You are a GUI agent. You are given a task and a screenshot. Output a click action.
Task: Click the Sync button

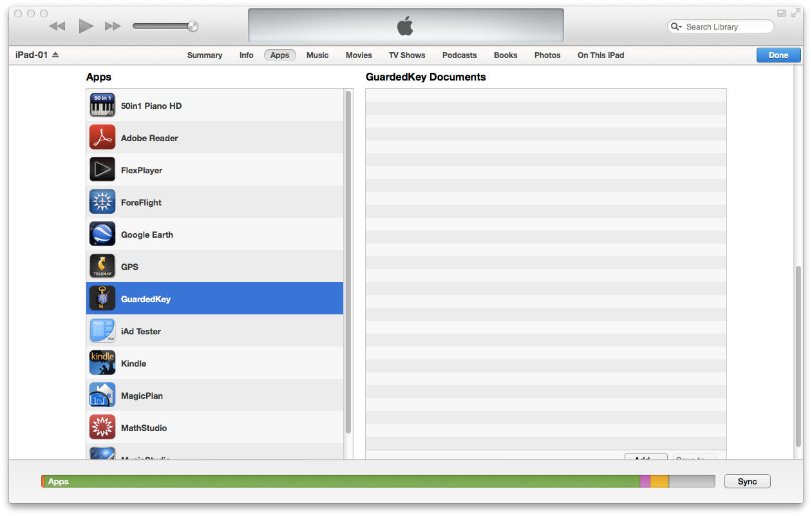(747, 482)
